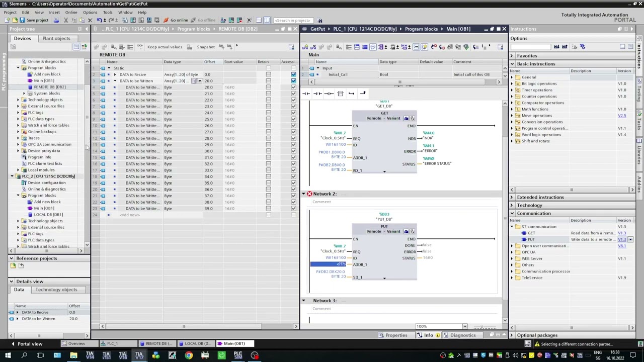Click the Go offline toolbar button

203,20
